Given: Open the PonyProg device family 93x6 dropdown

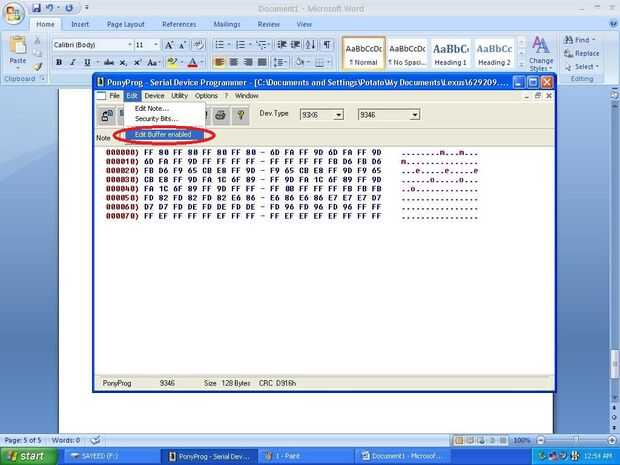Looking at the screenshot, I should click(x=338, y=115).
